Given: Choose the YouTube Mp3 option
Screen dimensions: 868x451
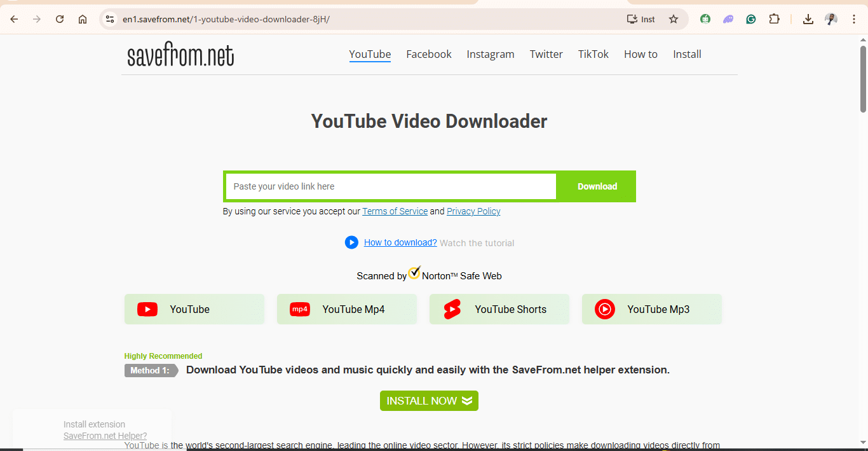Looking at the screenshot, I should pos(651,309).
